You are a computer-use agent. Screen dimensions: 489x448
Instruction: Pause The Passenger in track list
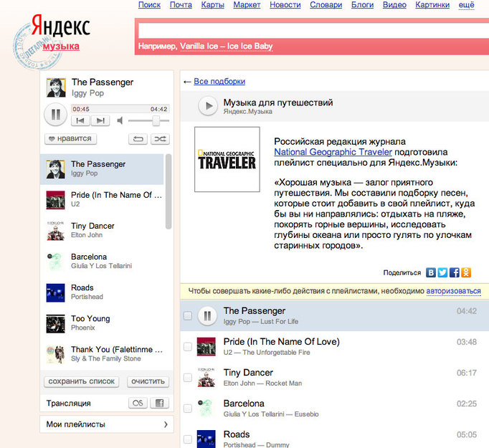207,316
